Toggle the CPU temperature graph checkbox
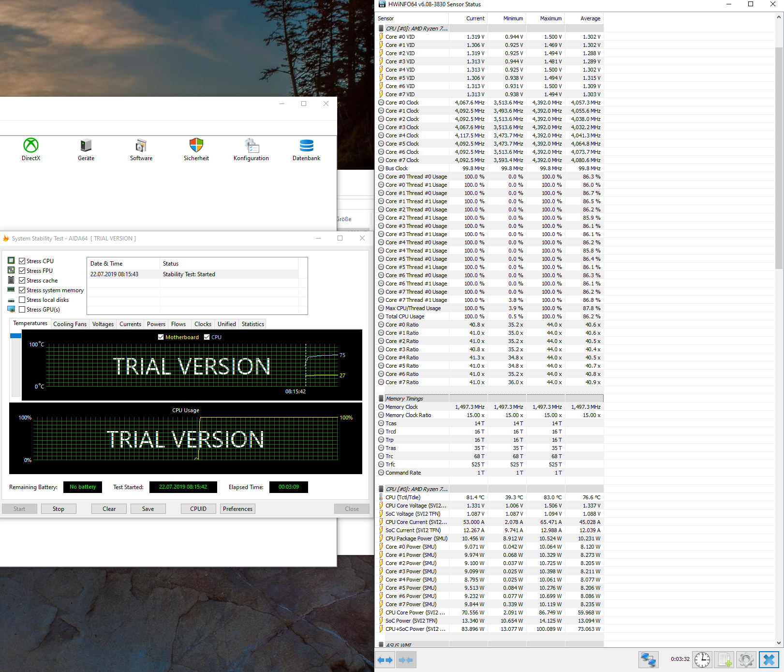This screenshot has width=784, height=672. 207,337
